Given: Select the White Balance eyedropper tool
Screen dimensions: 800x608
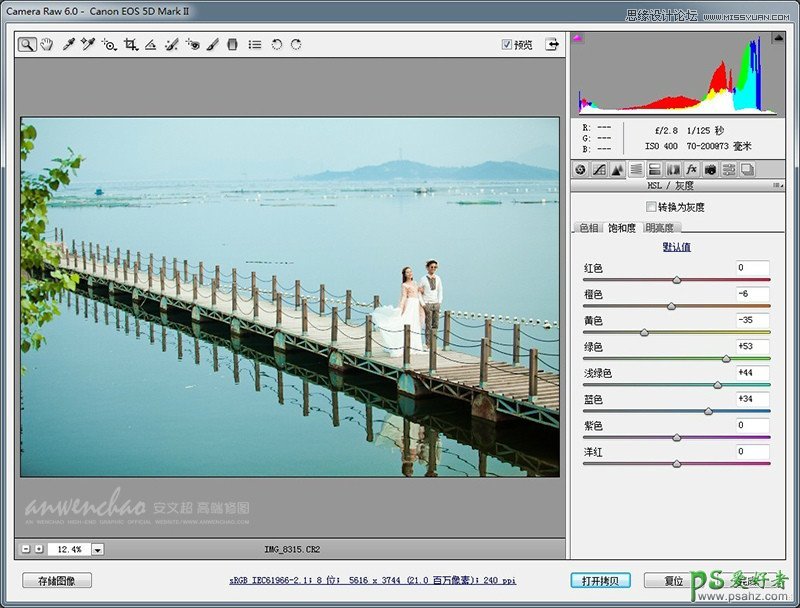Looking at the screenshot, I should (x=68, y=45).
